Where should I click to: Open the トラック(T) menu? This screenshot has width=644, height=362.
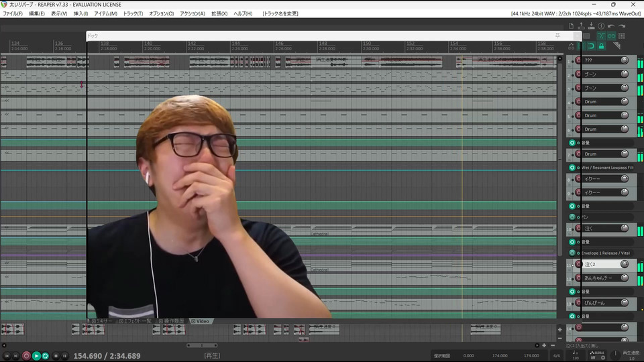coord(133,13)
